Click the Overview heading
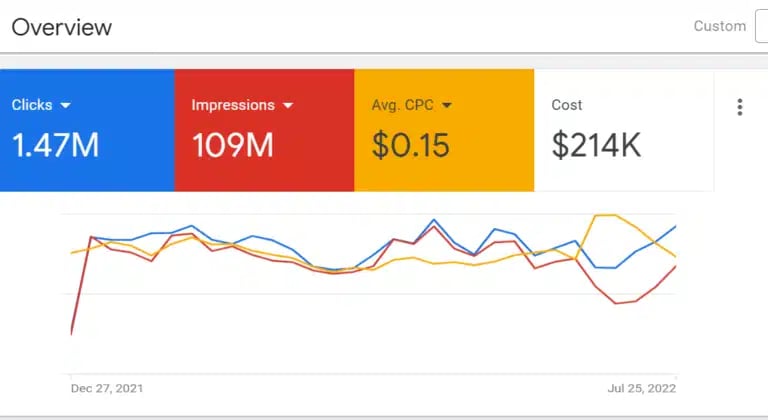This screenshot has width=768, height=420. [62, 27]
